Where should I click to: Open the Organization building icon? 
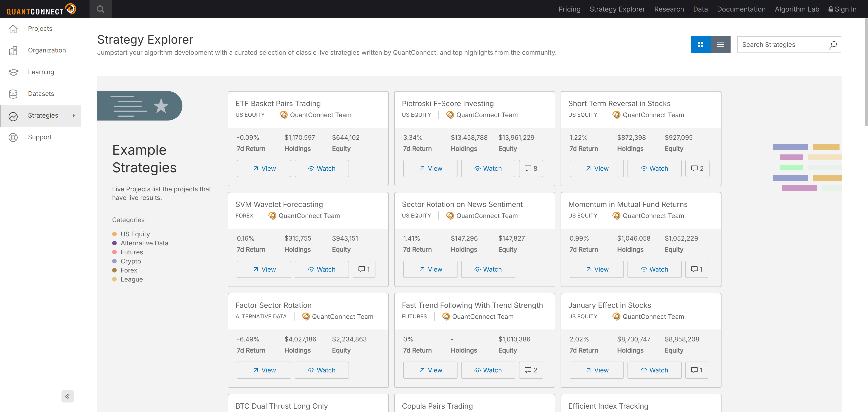point(13,51)
